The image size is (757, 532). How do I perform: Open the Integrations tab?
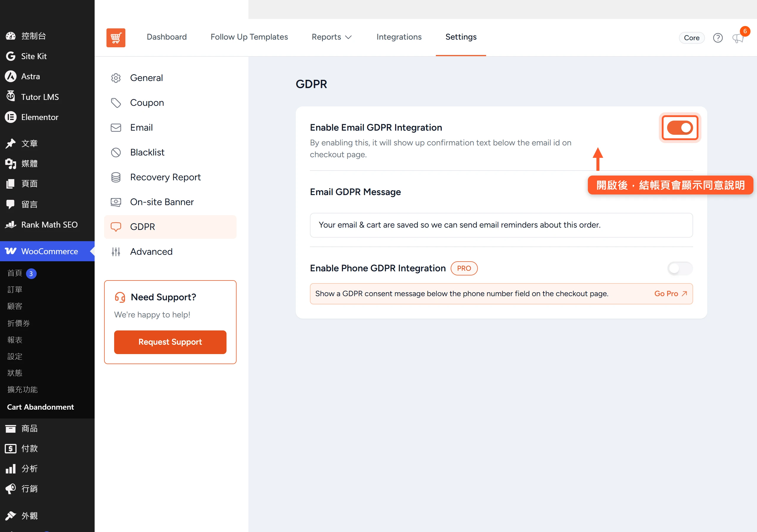click(x=399, y=37)
